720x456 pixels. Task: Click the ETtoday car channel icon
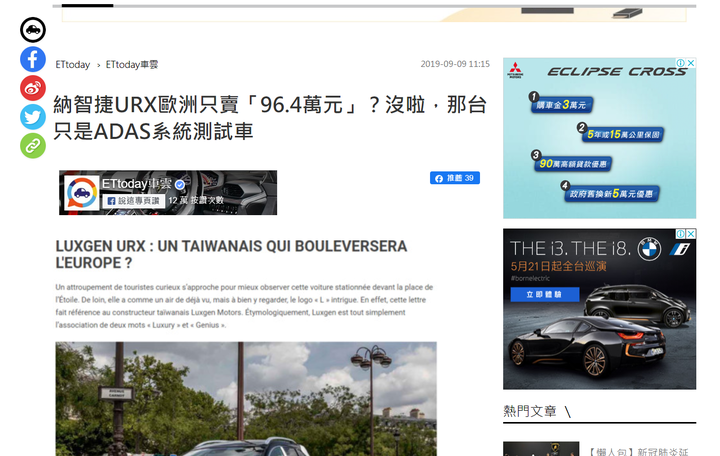point(33,30)
